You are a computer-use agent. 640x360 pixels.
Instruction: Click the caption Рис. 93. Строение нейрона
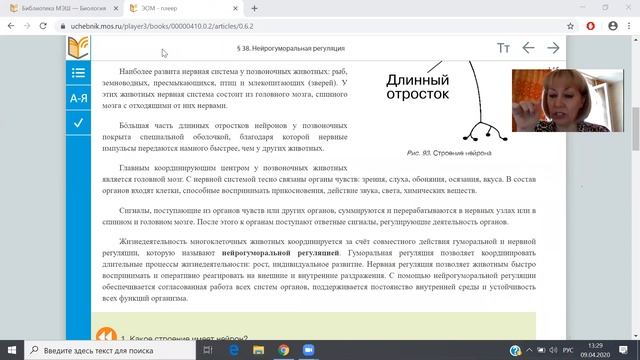click(449, 153)
